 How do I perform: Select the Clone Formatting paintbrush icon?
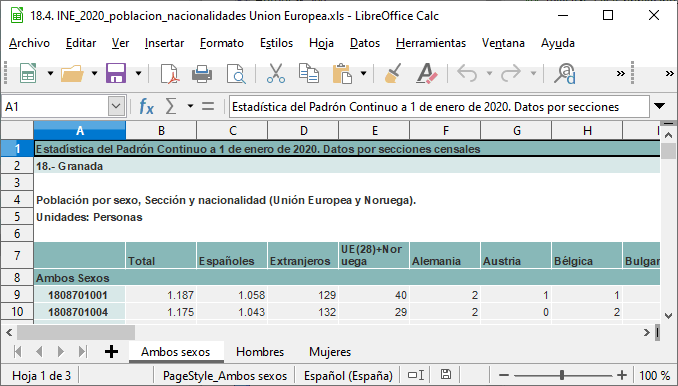point(393,73)
